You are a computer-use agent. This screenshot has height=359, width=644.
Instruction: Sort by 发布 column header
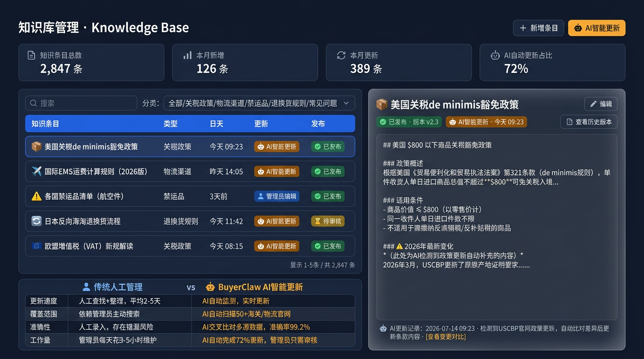318,124
